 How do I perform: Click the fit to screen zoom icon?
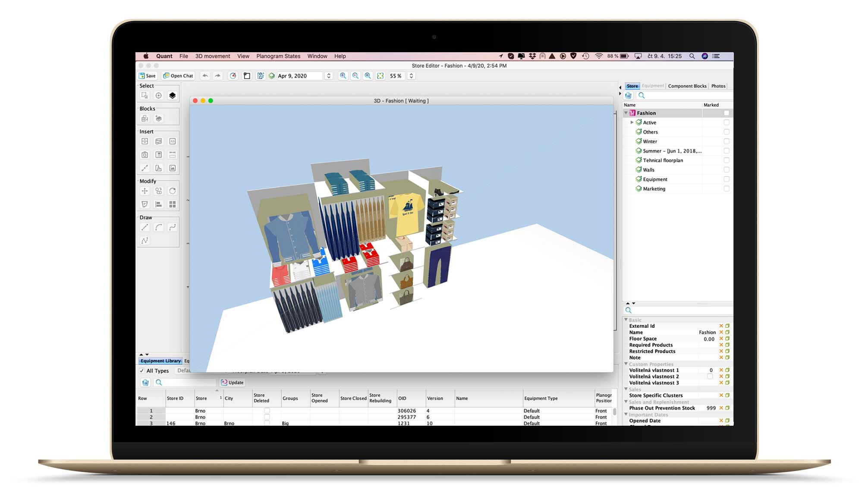(380, 76)
